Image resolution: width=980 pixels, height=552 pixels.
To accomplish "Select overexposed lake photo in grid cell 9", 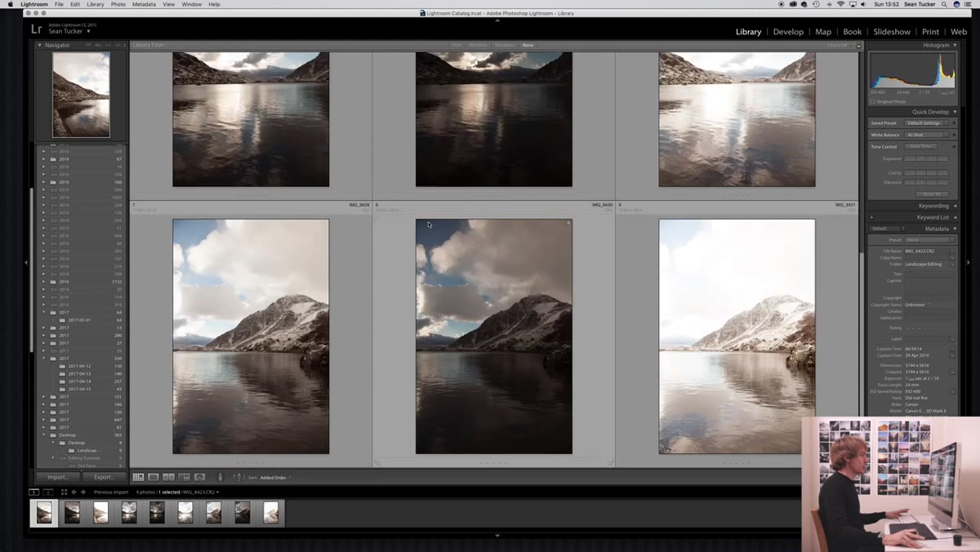I will (737, 336).
